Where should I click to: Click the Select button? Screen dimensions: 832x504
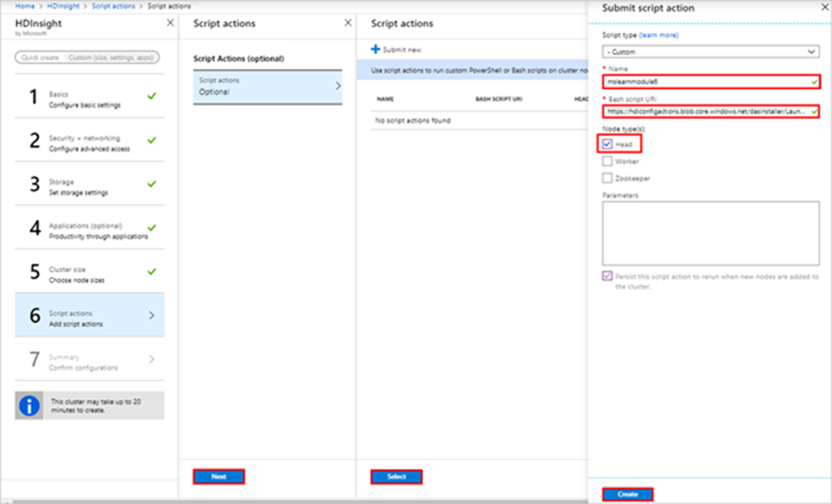pos(397,477)
